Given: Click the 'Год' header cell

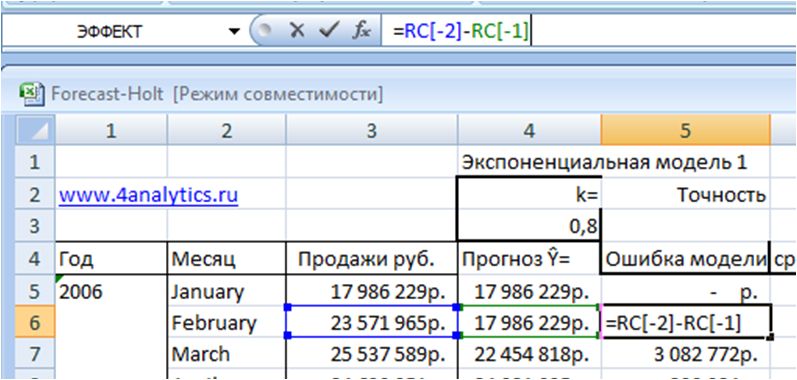Looking at the screenshot, I should 111,259.
